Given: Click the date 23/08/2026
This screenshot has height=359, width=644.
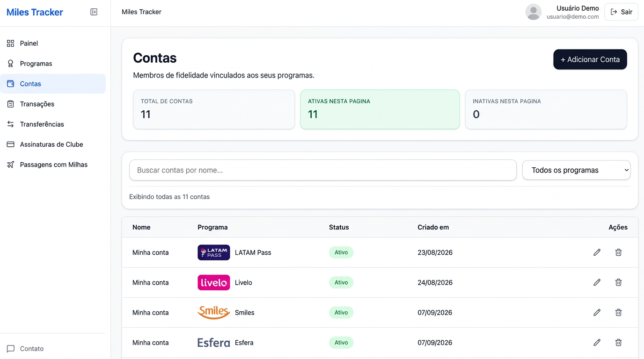Looking at the screenshot, I should [435, 252].
